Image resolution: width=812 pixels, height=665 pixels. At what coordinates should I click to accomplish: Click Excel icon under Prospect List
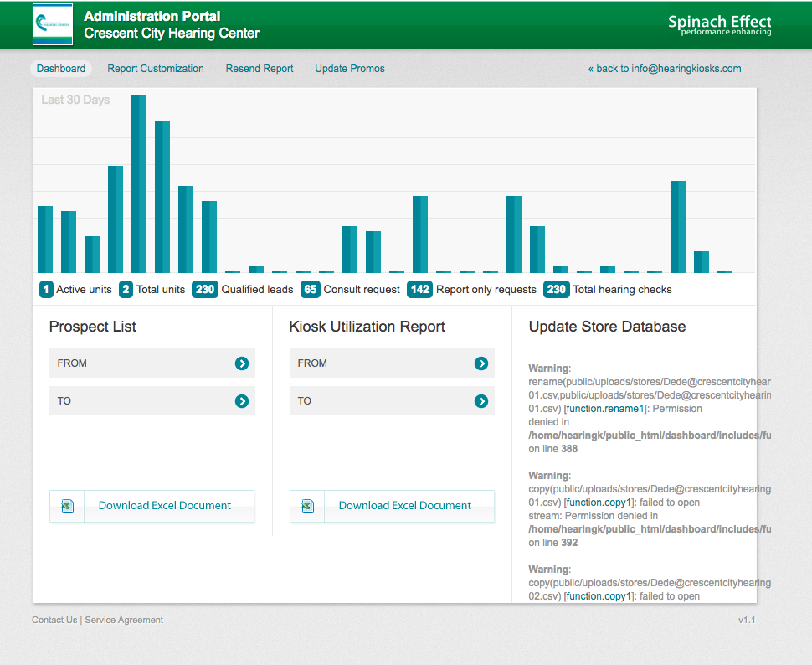coord(67,506)
